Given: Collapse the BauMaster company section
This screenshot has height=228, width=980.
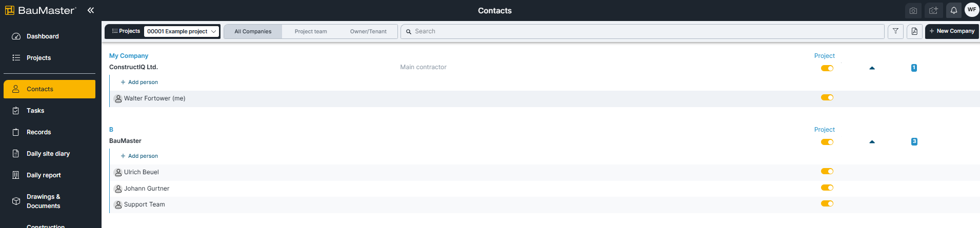Looking at the screenshot, I should (872, 142).
